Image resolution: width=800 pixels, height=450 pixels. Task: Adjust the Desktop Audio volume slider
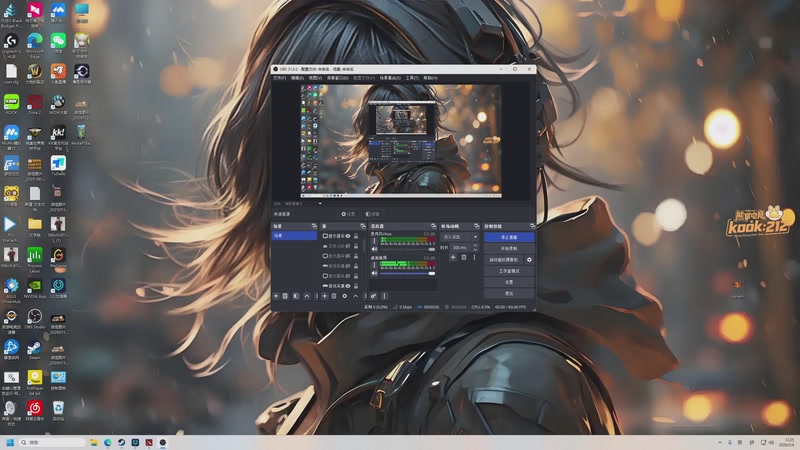point(408,273)
